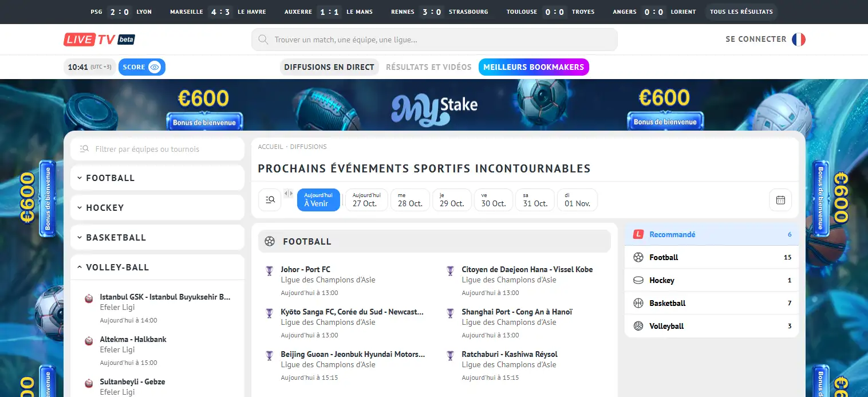Viewport: 868px width, 397px height.
Task: Open Résultats et vidéos tab
Action: 429,67
